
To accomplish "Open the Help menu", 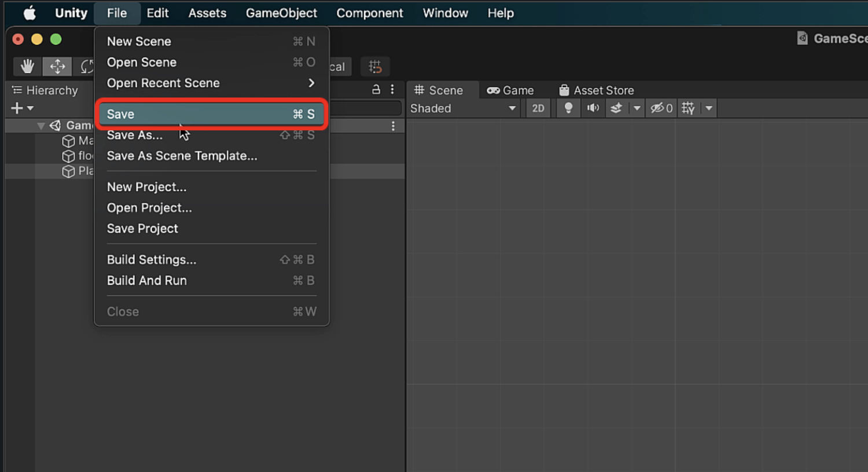I will (501, 13).
